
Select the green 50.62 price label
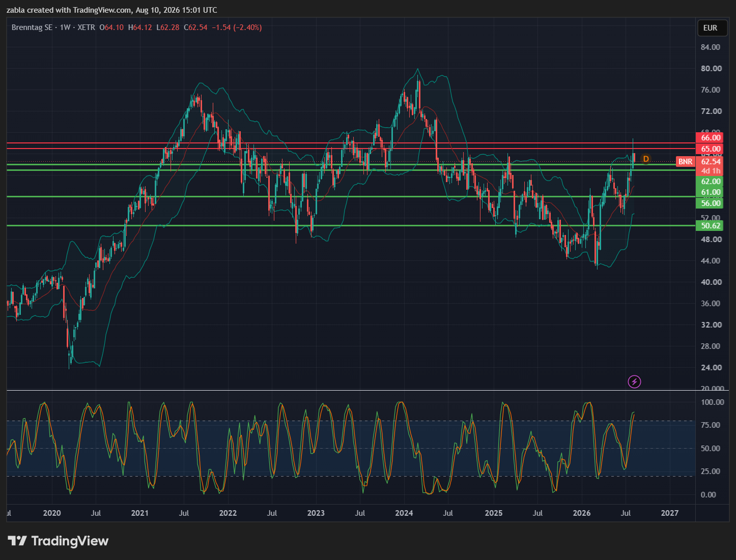pyautogui.click(x=710, y=225)
